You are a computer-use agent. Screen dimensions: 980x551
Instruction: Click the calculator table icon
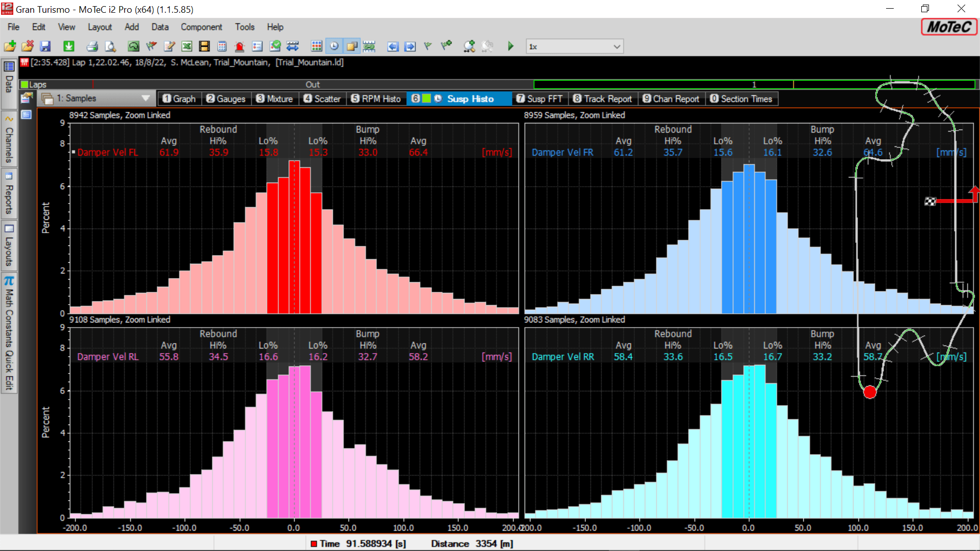point(222,46)
